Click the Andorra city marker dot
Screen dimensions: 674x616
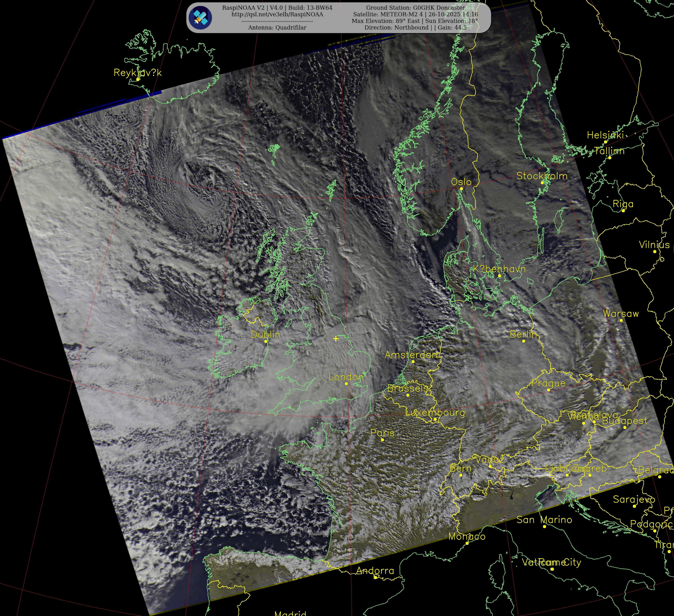tap(375, 577)
